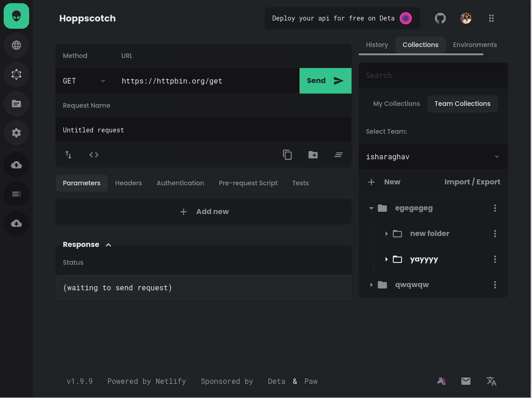
Task: Click the plus icon beside Add new
Action: coord(183,212)
